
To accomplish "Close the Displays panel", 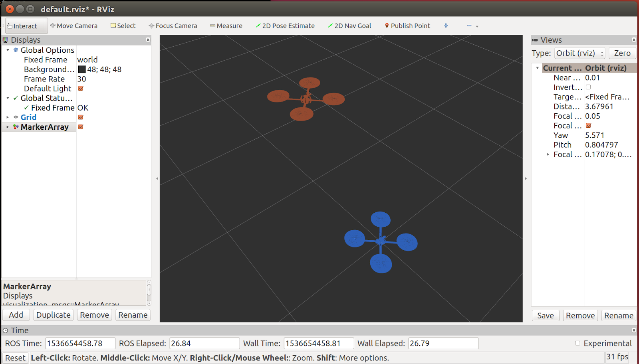I will click(x=148, y=40).
